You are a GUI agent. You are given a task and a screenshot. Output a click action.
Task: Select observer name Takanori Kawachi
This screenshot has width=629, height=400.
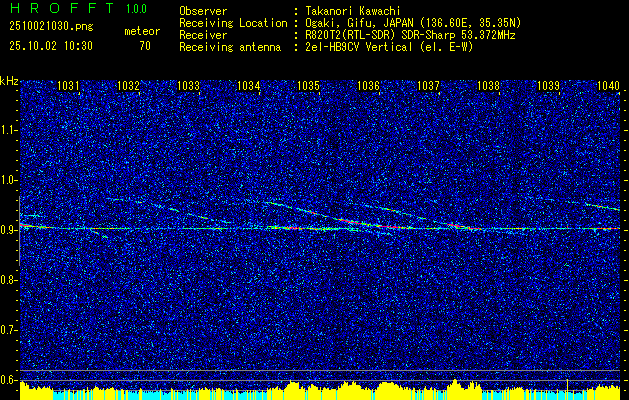353,11
